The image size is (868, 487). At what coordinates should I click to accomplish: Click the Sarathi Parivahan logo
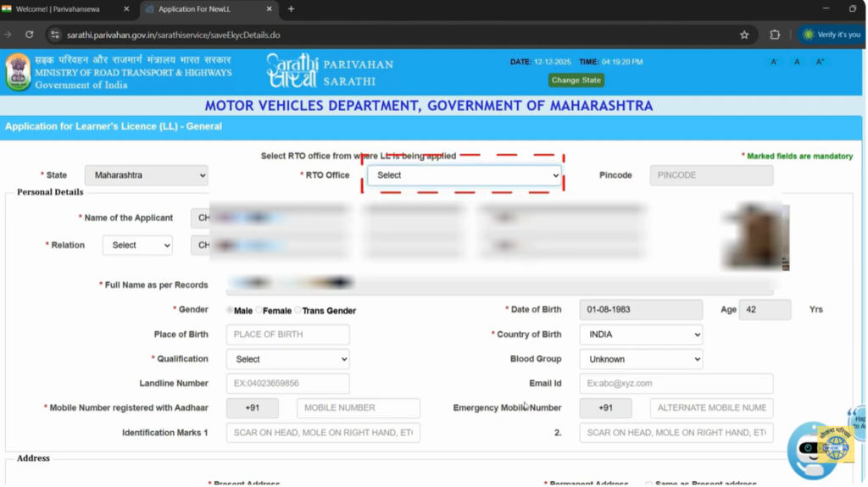[329, 71]
